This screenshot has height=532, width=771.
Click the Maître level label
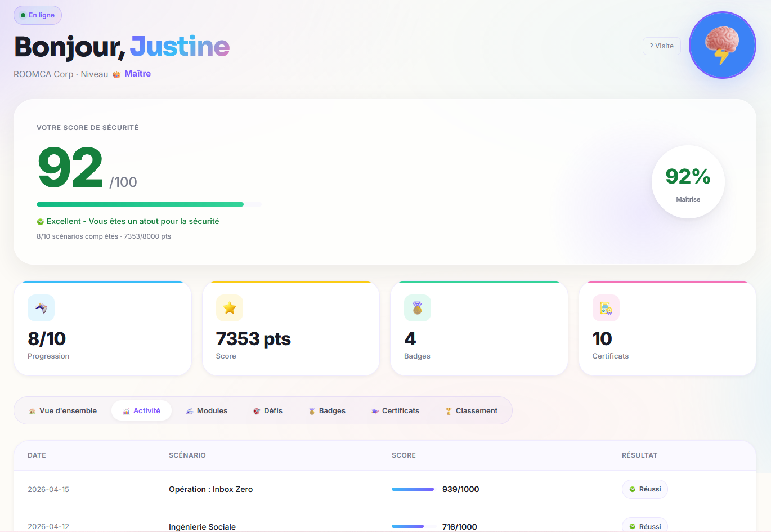pyautogui.click(x=137, y=74)
